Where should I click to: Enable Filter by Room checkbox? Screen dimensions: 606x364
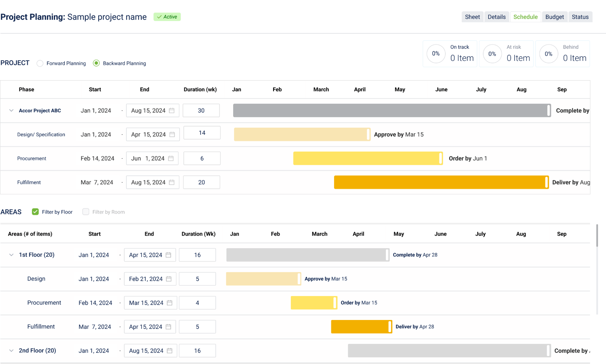click(86, 212)
